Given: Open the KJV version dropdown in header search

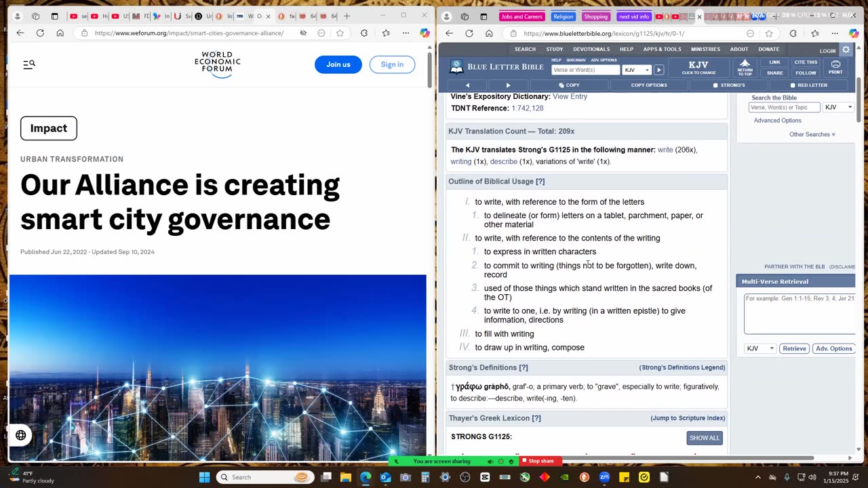Looking at the screenshot, I should (x=637, y=70).
